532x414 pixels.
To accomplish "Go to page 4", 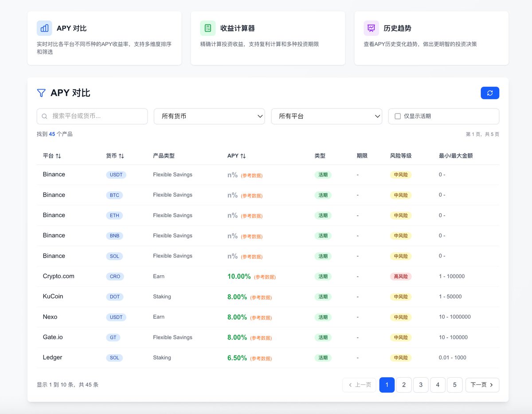I will (438, 385).
